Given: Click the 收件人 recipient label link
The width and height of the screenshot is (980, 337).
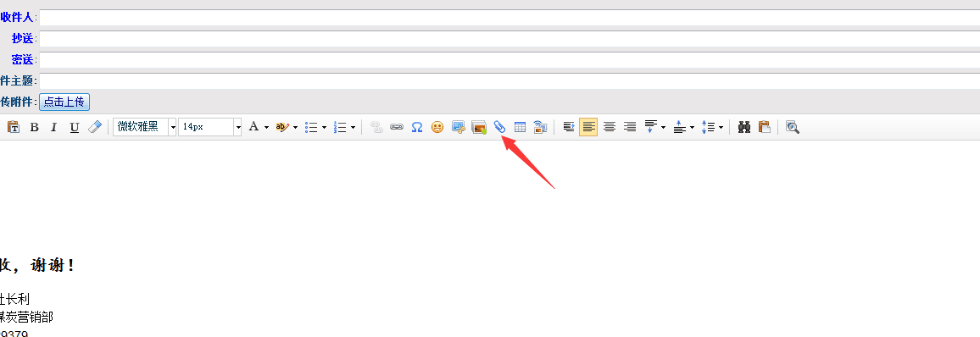Looking at the screenshot, I should [16, 18].
